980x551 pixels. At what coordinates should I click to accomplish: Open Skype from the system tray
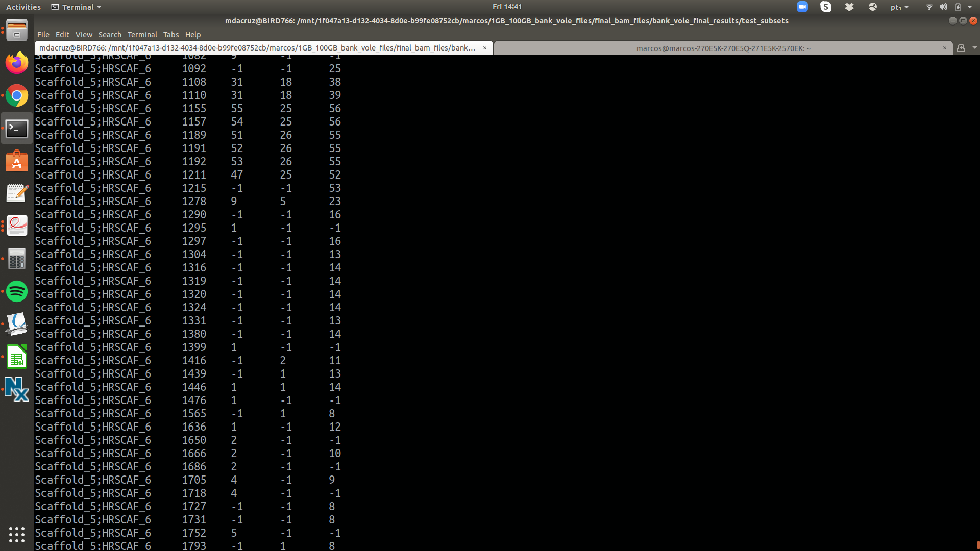(x=826, y=7)
